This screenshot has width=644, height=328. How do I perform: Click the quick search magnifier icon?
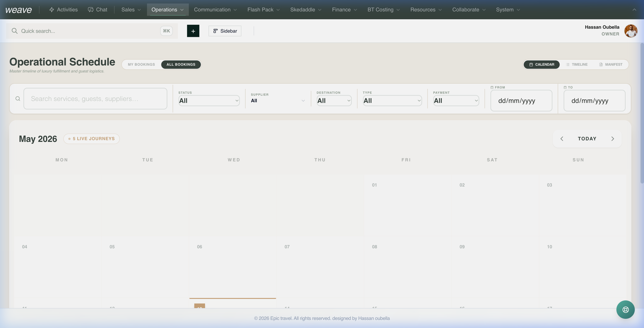click(x=14, y=31)
